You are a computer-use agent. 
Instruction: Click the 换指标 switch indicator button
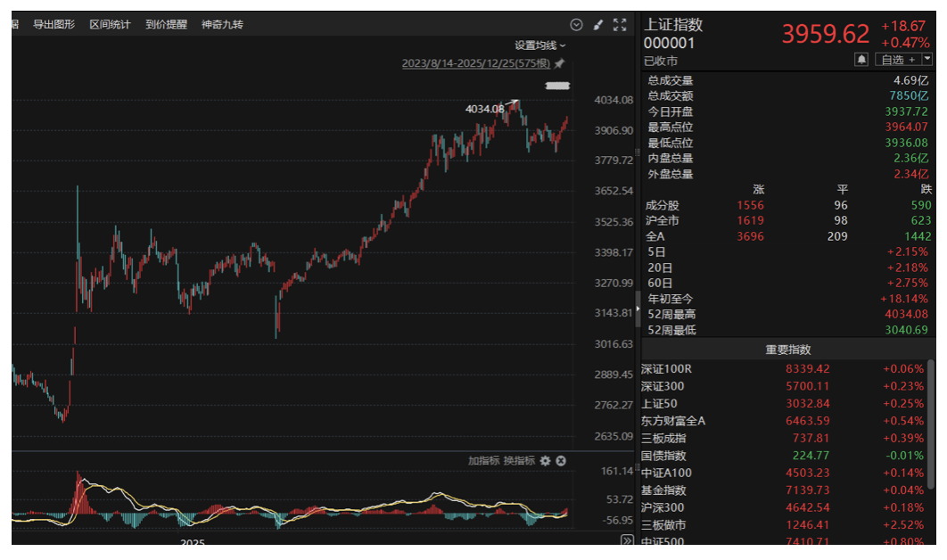click(519, 461)
